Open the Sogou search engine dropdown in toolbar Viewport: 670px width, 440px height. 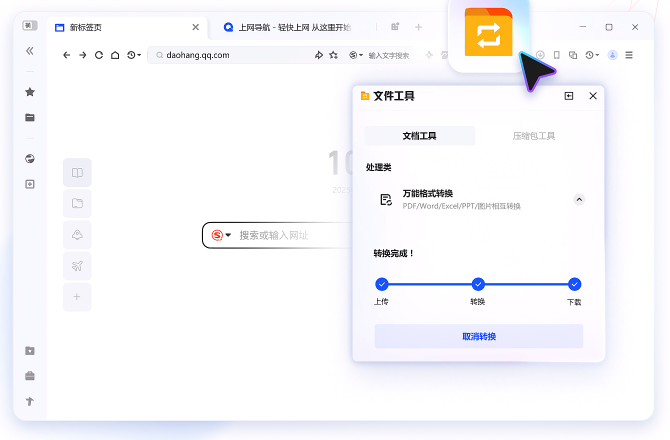tap(356, 55)
